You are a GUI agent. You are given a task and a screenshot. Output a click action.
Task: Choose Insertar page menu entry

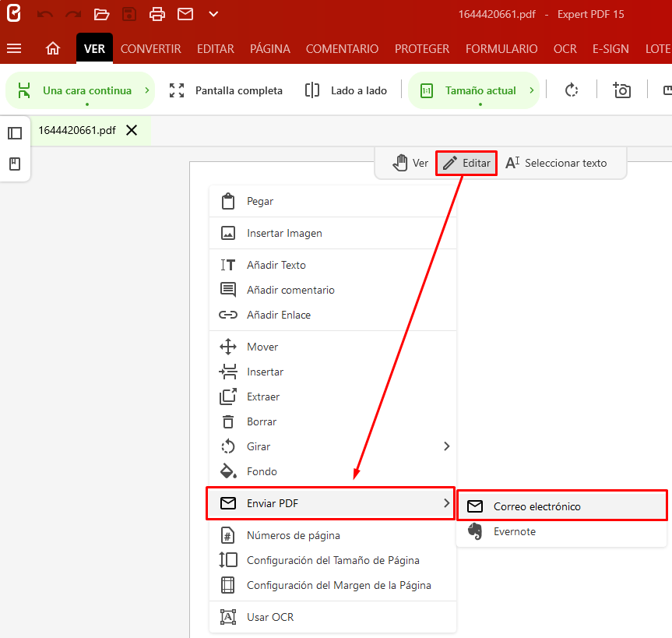(x=332, y=372)
